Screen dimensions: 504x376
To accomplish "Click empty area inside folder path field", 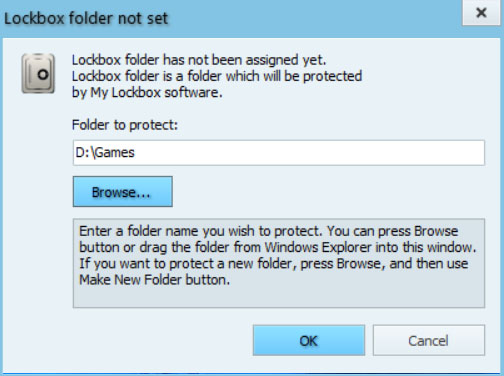I will click(x=310, y=153).
